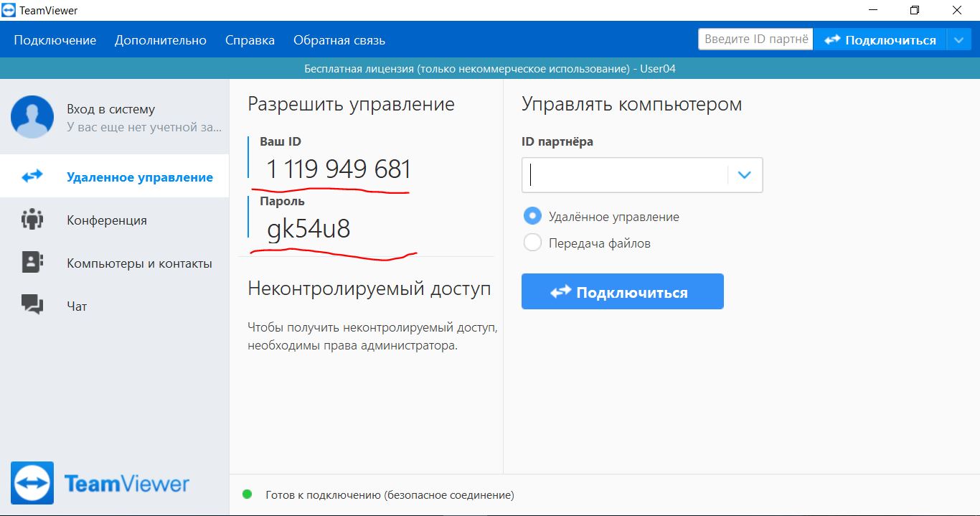Viewport: 980px width, 516px height.
Task: Open Вход в систему account sign-in
Action: point(110,109)
